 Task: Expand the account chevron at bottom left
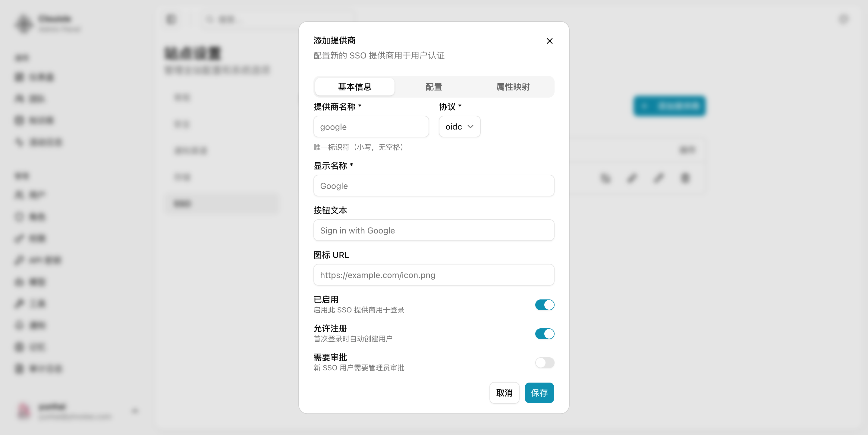coord(134,411)
